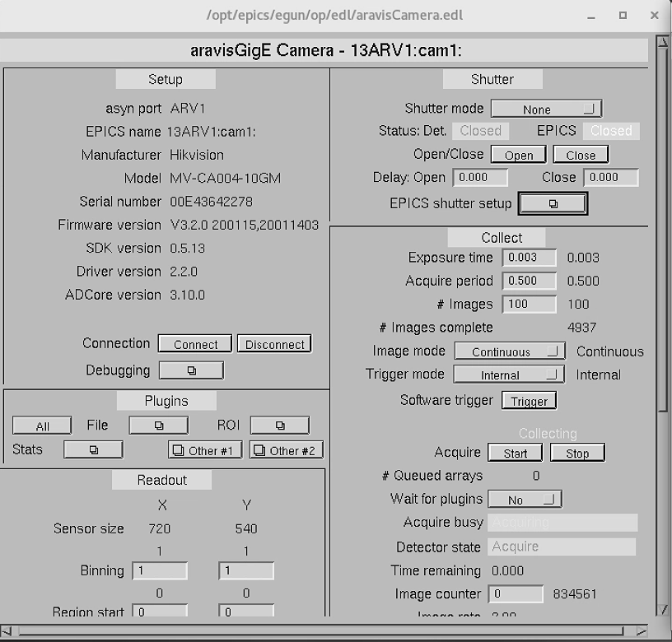Open the Debugging panel icon
Screen dimensions: 672x642
[191, 370]
